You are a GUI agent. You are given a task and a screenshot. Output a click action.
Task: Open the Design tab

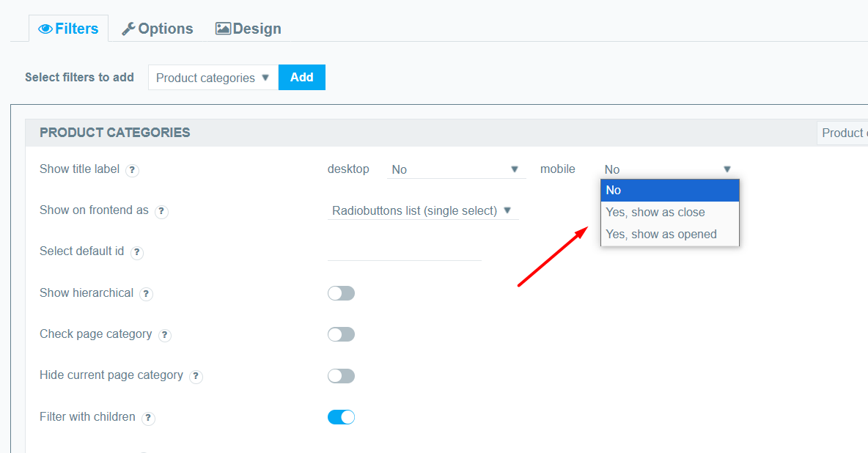point(249,29)
